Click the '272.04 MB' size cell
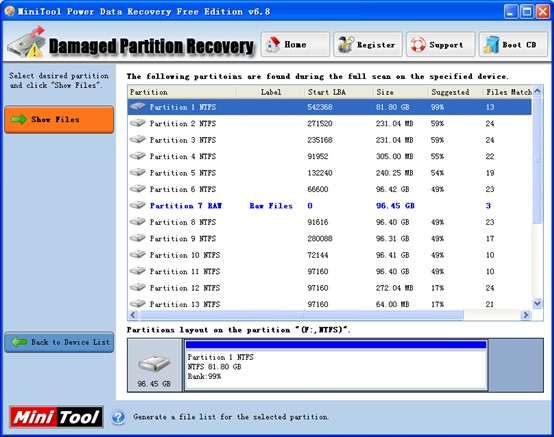 [394, 288]
